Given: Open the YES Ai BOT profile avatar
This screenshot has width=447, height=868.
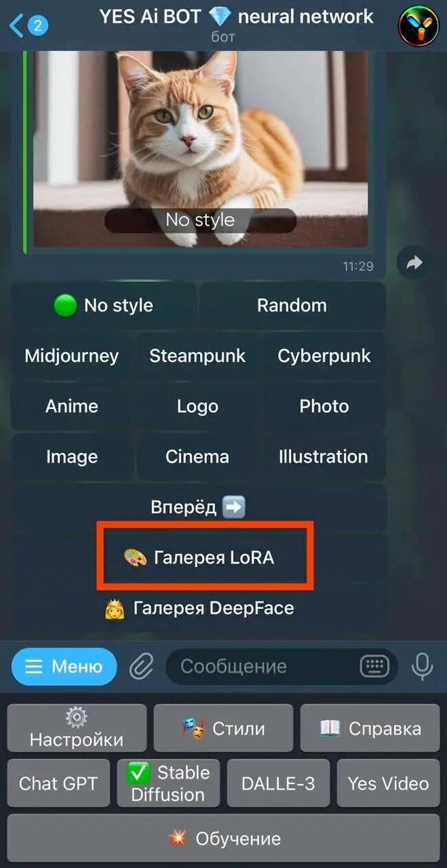Looking at the screenshot, I should [x=418, y=26].
